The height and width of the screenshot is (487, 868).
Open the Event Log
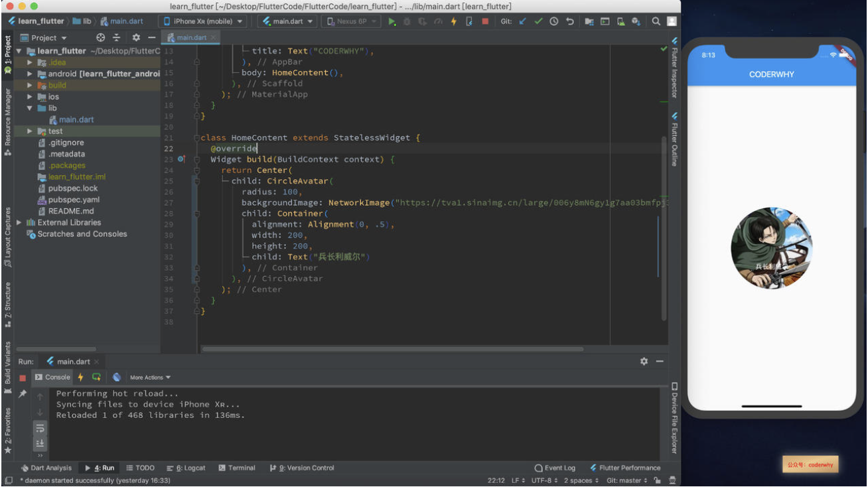coord(555,468)
